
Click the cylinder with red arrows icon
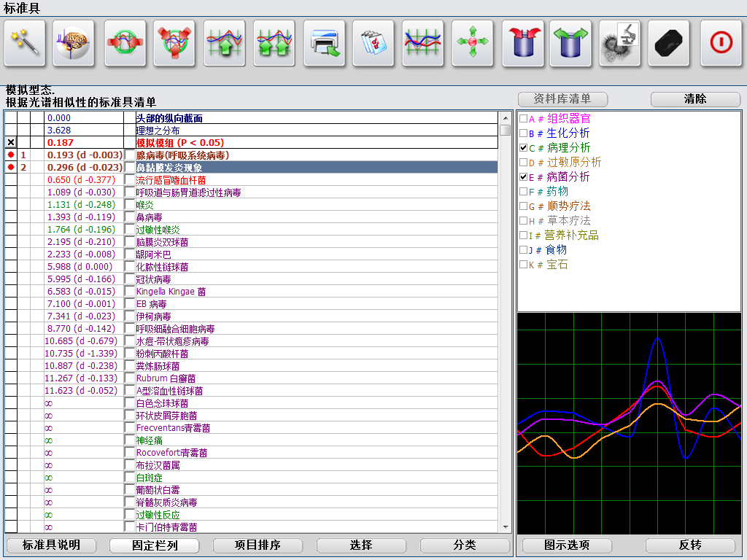pyautogui.click(x=523, y=43)
